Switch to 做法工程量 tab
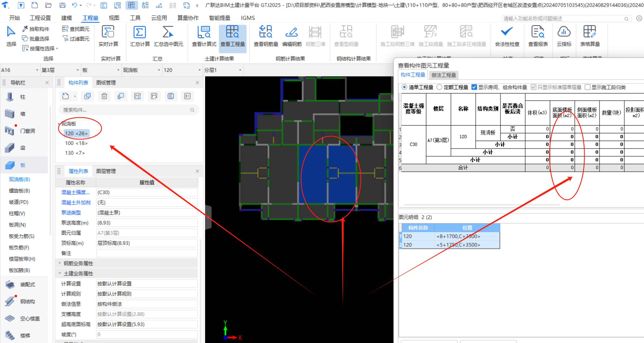The width and height of the screenshot is (644, 343). point(444,75)
